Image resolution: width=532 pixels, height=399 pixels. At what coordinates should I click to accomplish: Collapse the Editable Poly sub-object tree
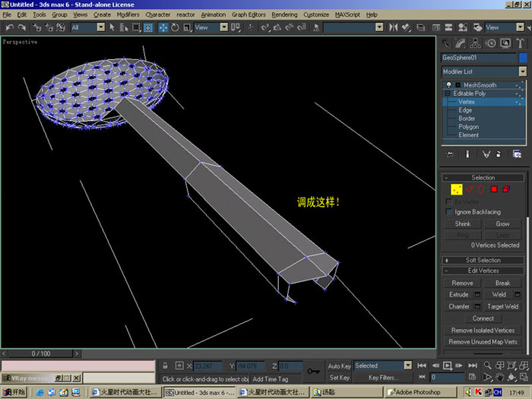(448, 93)
